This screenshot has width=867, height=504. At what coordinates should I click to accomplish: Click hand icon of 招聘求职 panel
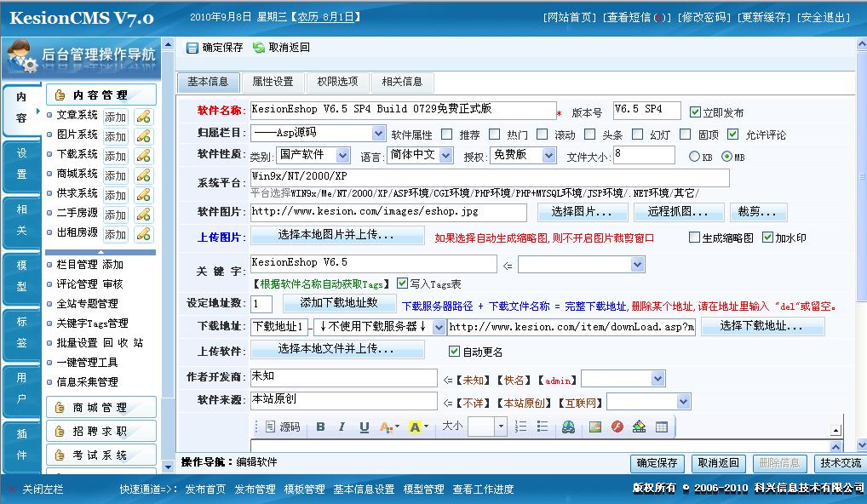(60, 432)
